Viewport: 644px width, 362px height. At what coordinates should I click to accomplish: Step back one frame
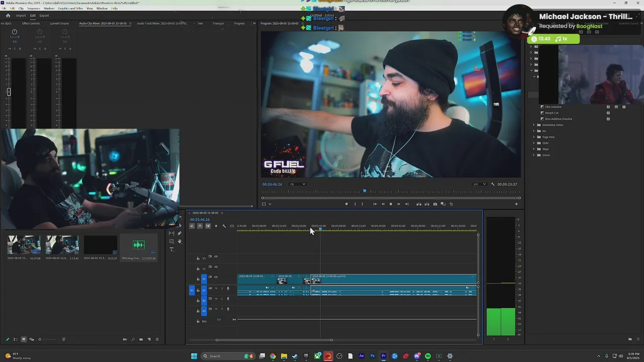coord(383,204)
